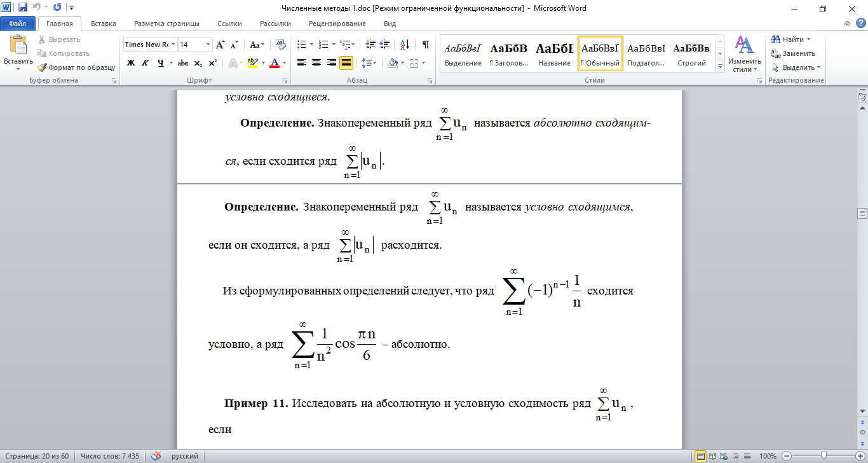This screenshot has width=868, height=463.
Task: Apply superscript x² formatting
Action: coord(212,63)
